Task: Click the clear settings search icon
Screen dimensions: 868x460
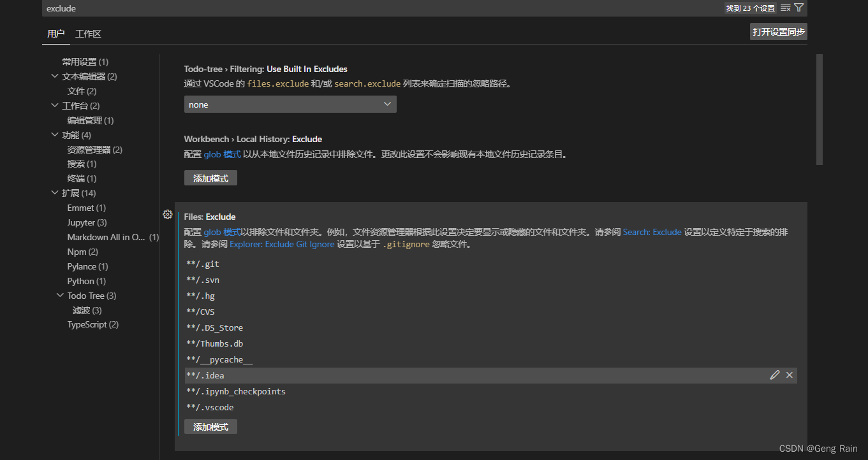Action: click(x=786, y=8)
